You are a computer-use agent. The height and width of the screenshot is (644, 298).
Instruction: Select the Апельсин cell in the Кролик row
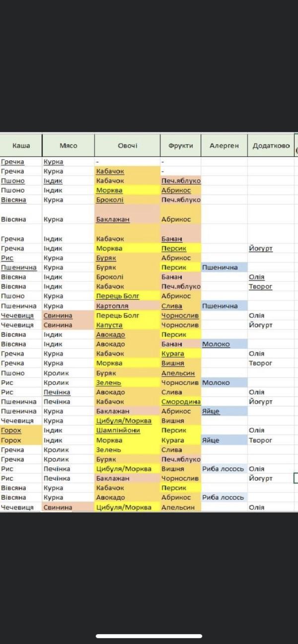181,373
